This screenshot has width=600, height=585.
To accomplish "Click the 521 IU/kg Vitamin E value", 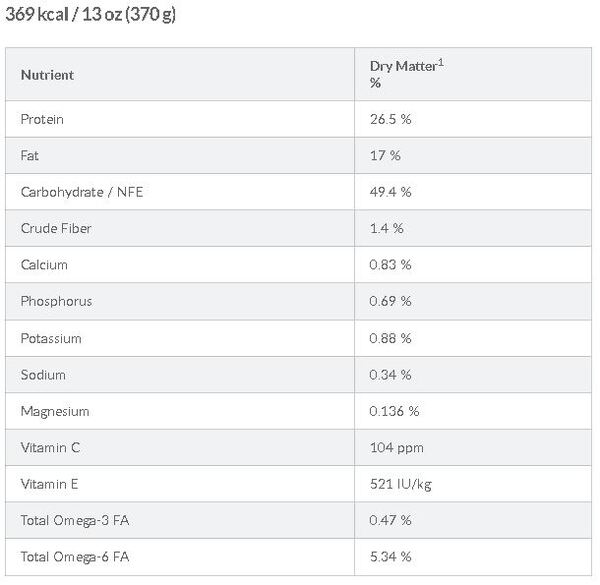I will click(x=401, y=484).
